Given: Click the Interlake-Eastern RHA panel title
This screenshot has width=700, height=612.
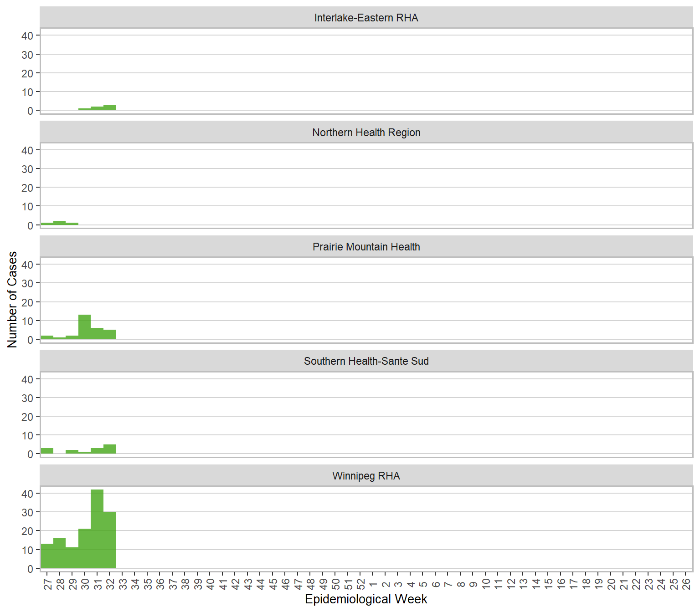Looking at the screenshot, I should point(366,18).
